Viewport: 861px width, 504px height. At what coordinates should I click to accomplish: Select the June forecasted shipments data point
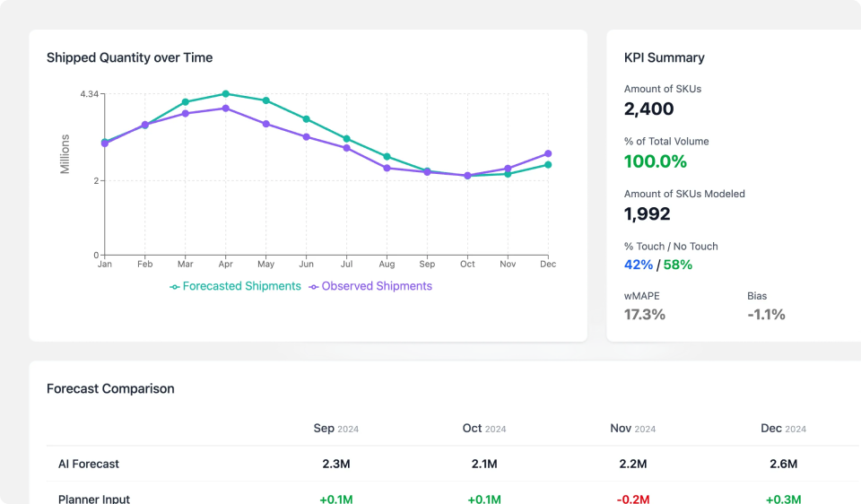click(x=306, y=118)
